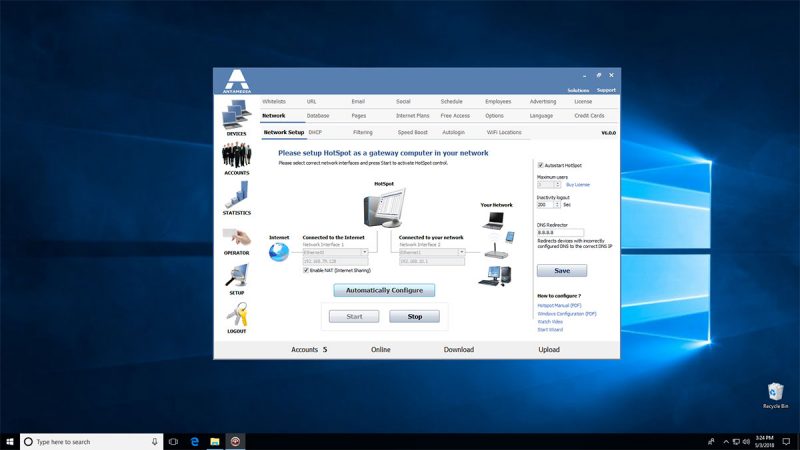
Task: Open the Hotspot Manual PDF link
Action: pyautogui.click(x=559, y=306)
